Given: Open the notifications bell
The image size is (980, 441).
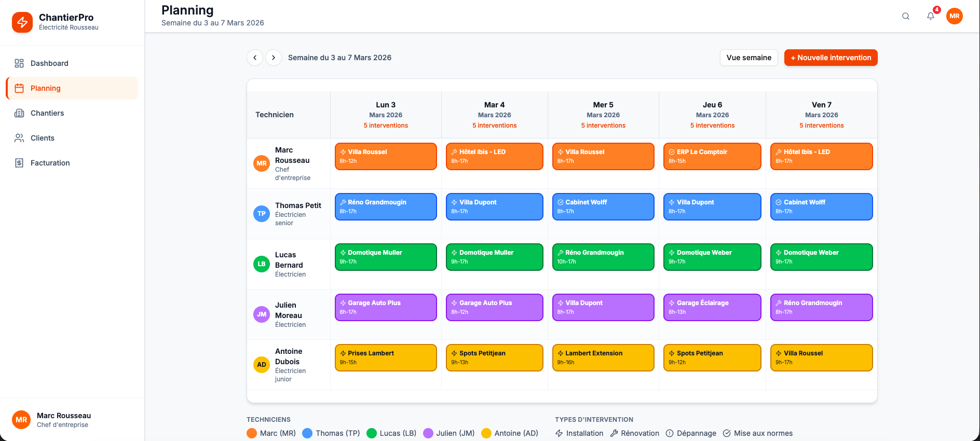Looking at the screenshot, I should coord(931,16).
